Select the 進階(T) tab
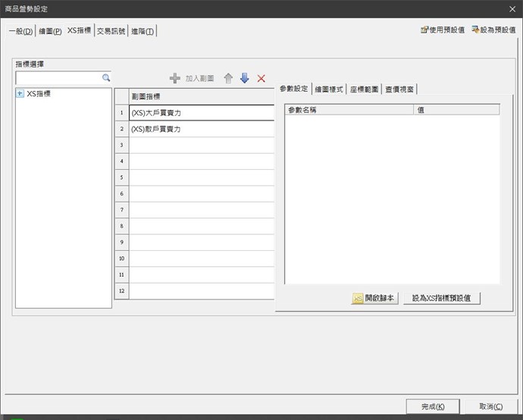The width and height of the screenshot is (523, 420). [142, 30]
